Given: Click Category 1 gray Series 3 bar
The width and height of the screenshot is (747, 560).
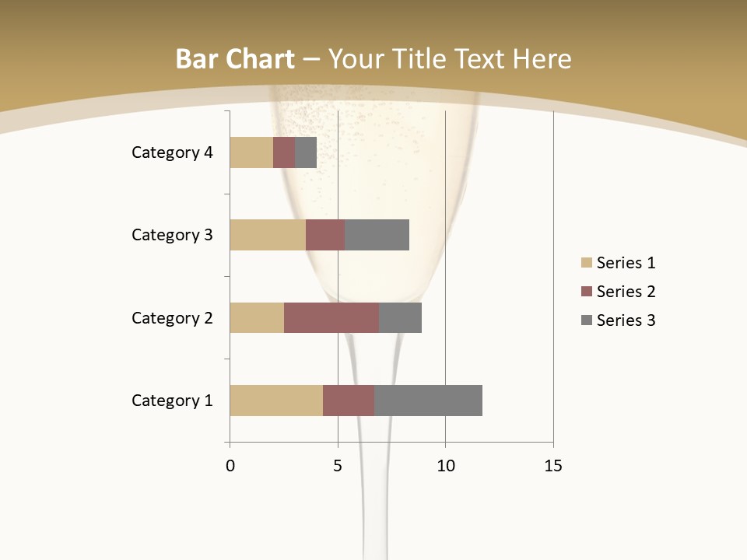Looking at the screenshot, I should pyautogui.click(x=428, y=401).
